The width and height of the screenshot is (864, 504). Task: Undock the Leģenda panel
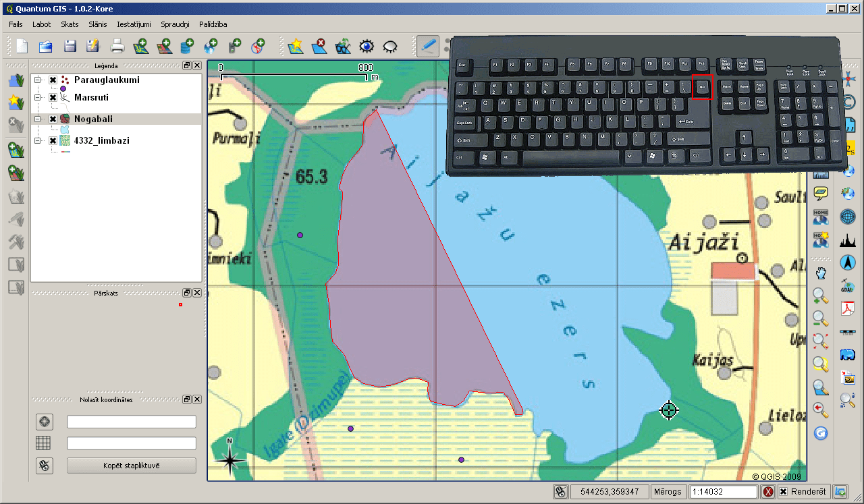tap(187, 65)
